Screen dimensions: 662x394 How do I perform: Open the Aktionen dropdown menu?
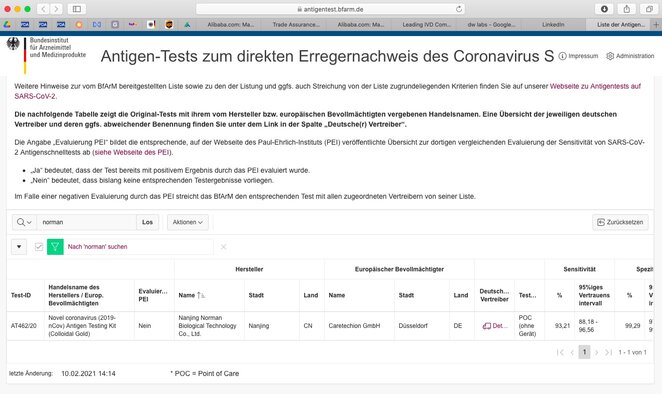188,222
